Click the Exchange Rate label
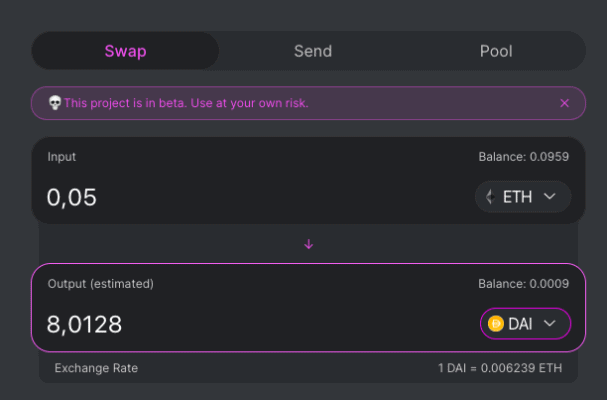The height and width of the screenshot is (400, 607). click(96, 368)
